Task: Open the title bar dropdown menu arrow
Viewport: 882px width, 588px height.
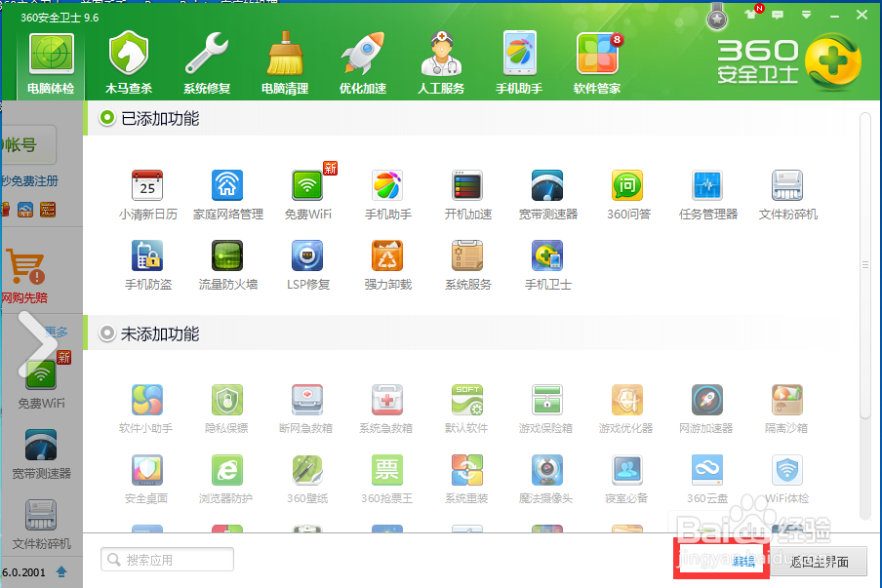Action: (806, 16)
